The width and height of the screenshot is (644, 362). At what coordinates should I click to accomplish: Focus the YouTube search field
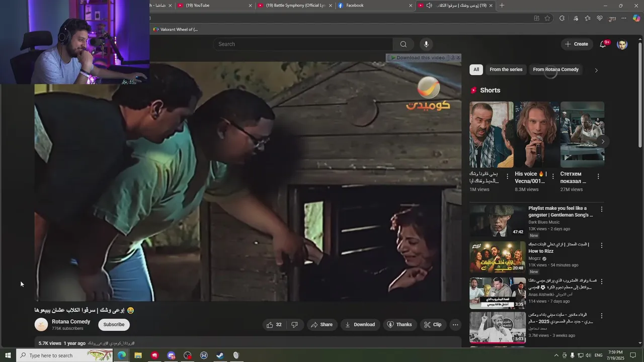tap(303, 44)
